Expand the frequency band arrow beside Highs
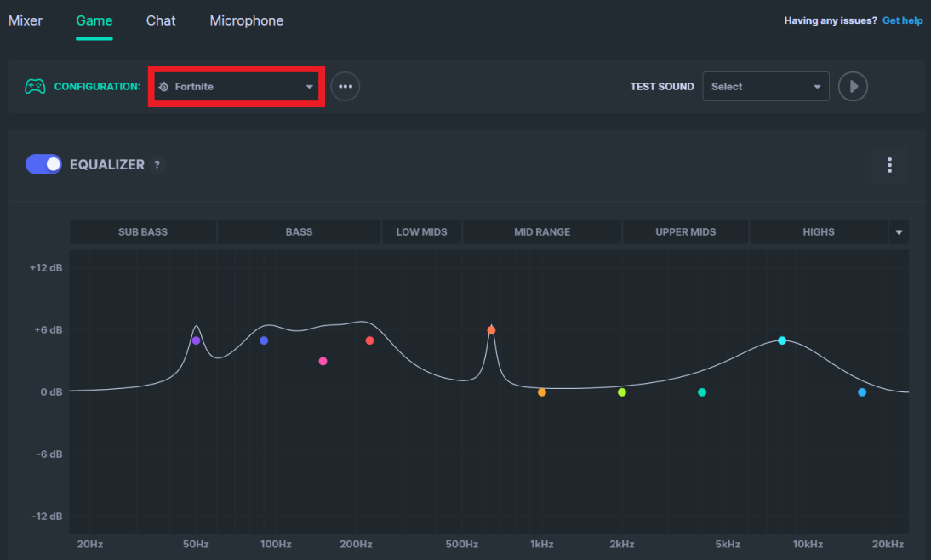This screenshot has width=931, height=560. pos(899,232)
